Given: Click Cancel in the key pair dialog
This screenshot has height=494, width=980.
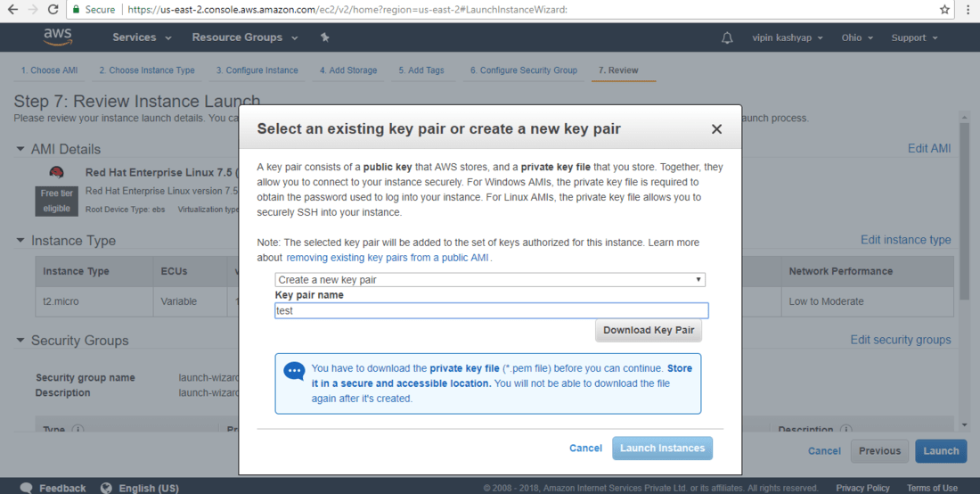Looking at the screenshot, I should [x=585, y=449].
